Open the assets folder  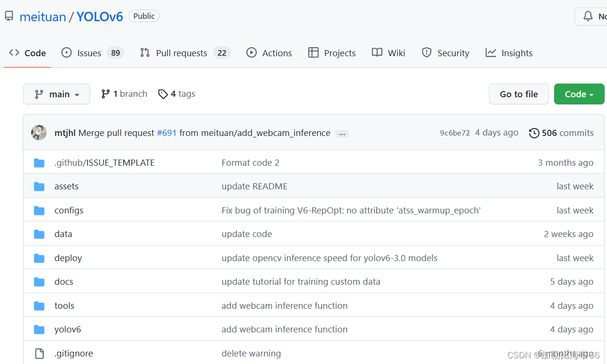[67, 186]
